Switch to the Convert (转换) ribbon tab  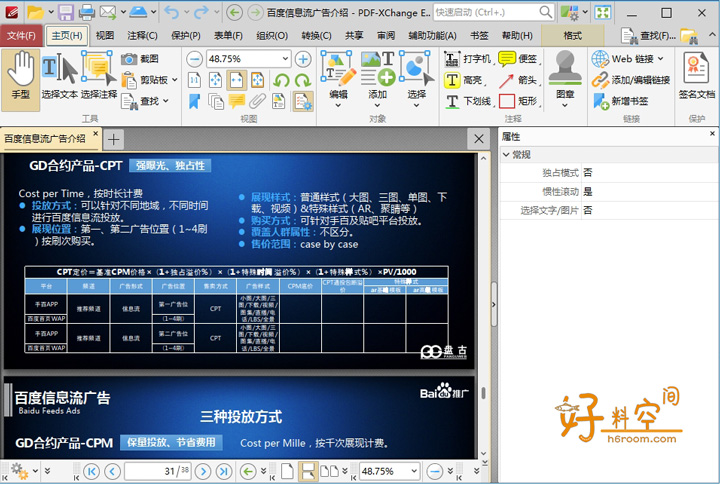point(316,35)
